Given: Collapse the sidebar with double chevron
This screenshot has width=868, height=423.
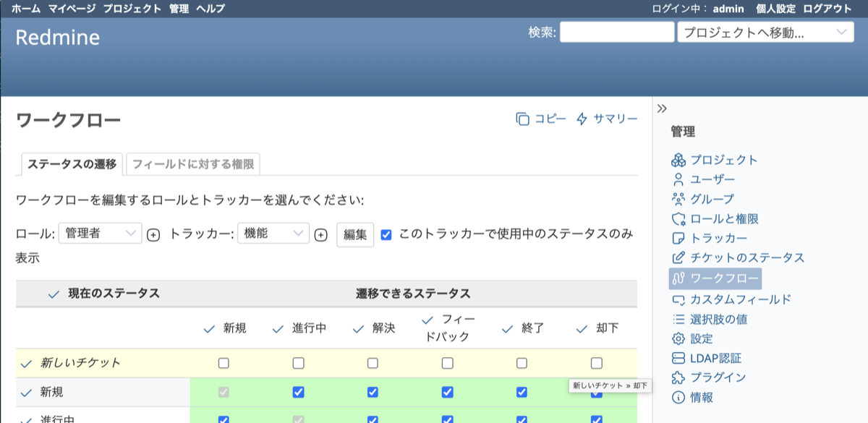Looking at the screenshot, I should (x=662, y=108).
